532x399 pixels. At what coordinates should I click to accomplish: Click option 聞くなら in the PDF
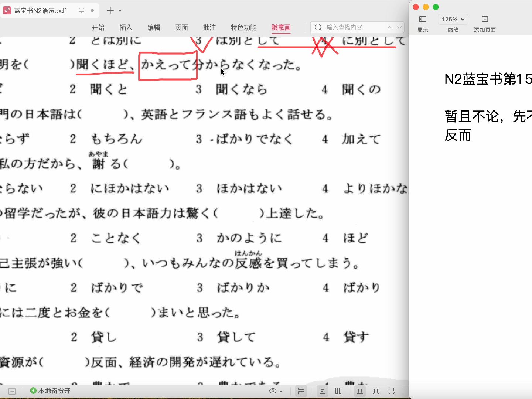242,89
